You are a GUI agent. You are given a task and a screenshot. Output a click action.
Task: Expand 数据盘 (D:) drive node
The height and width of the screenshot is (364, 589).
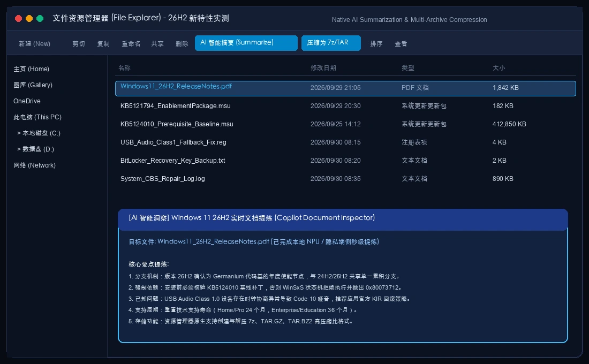coord(36,149)
